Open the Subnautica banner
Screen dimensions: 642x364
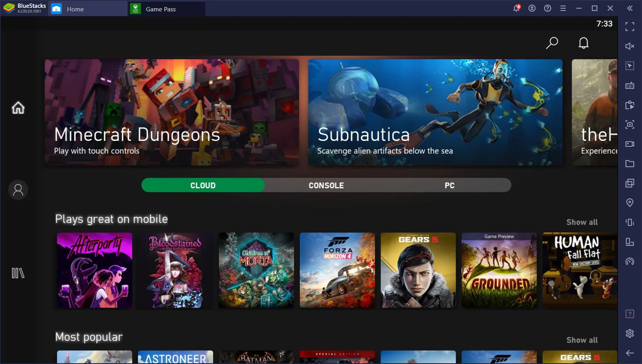pyautogui.click(x=435, y=112)
